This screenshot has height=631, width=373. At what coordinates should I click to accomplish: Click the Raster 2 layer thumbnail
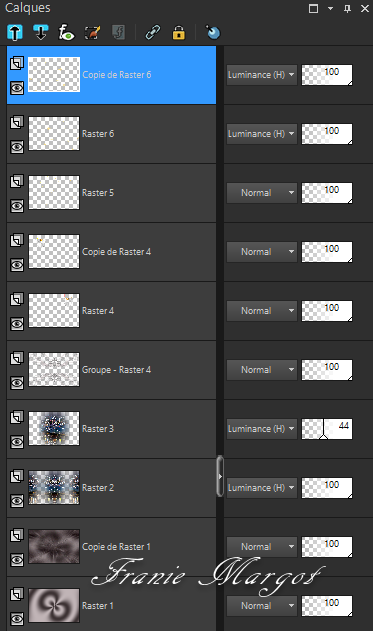[x=54, y=488]
